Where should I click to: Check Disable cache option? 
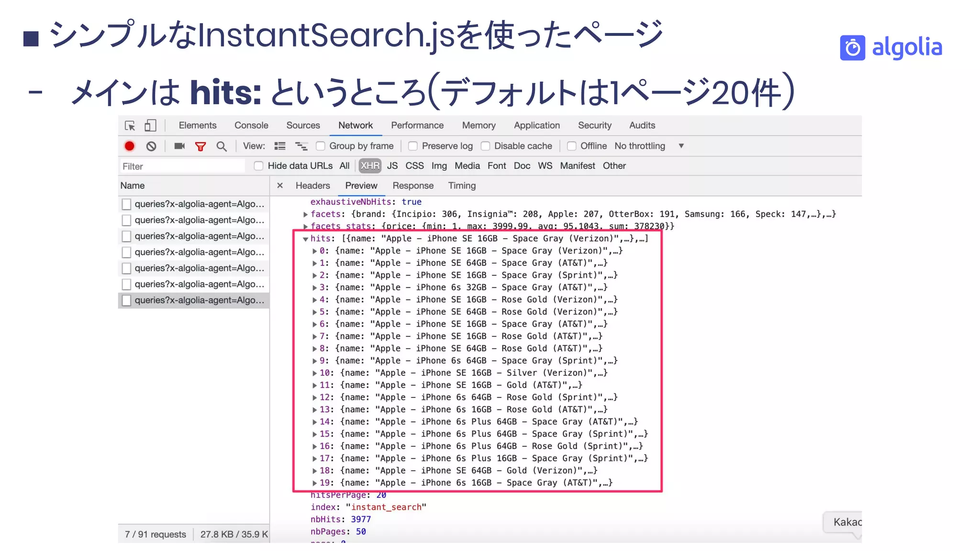[x=485, y=146]
